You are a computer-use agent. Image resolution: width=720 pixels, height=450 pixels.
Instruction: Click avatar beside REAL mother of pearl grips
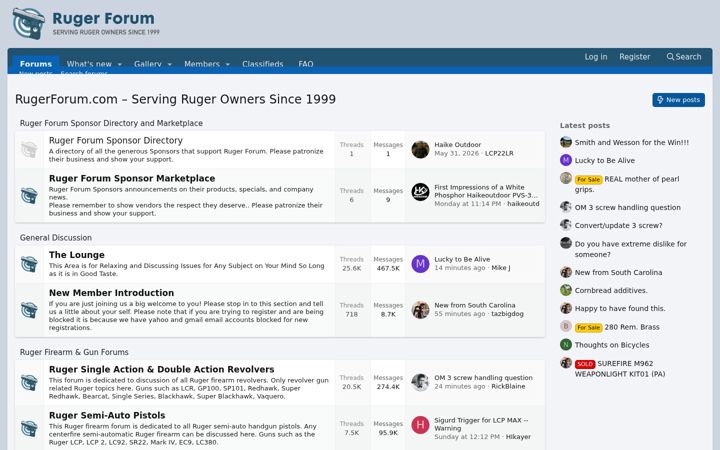[x=566, y=178]
